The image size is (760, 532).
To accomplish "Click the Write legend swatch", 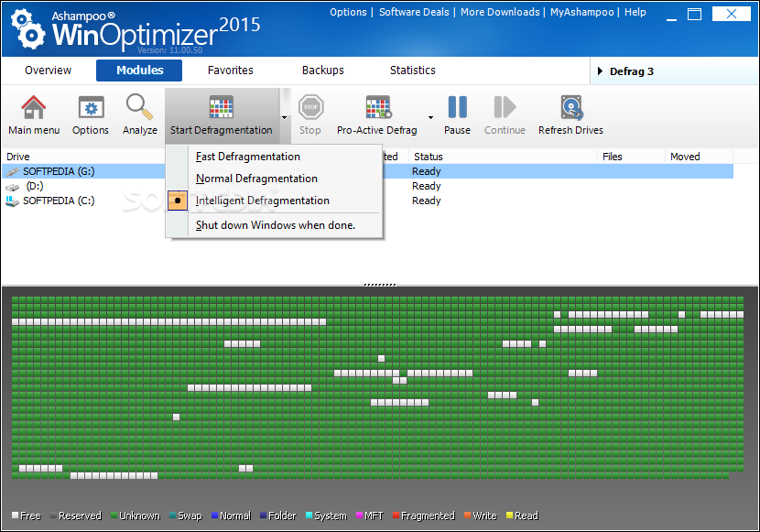I will click(x=467, y=515).
